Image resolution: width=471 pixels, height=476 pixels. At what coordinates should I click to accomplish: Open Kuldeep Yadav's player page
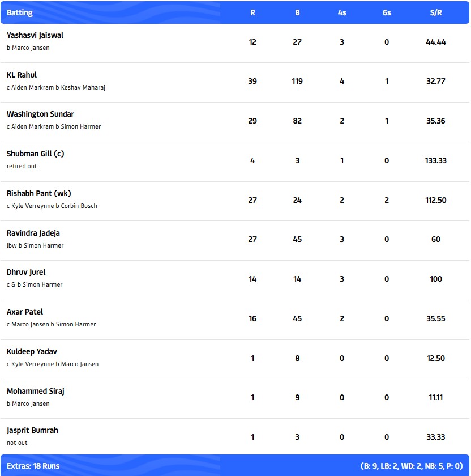[x=32, y=351]
